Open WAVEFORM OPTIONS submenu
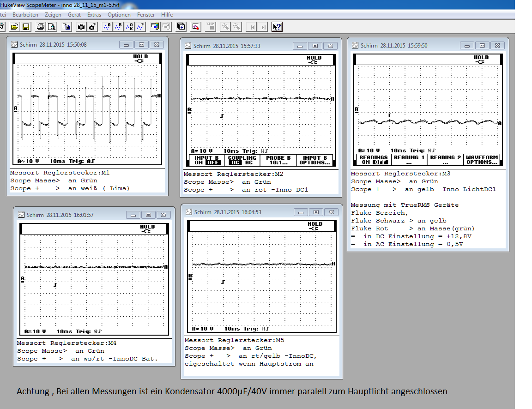 tap(482, 160)
